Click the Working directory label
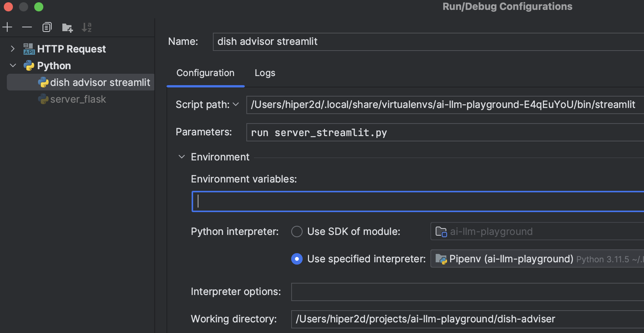The height and width of the screenshot is (333, 644). click(234, 319)
